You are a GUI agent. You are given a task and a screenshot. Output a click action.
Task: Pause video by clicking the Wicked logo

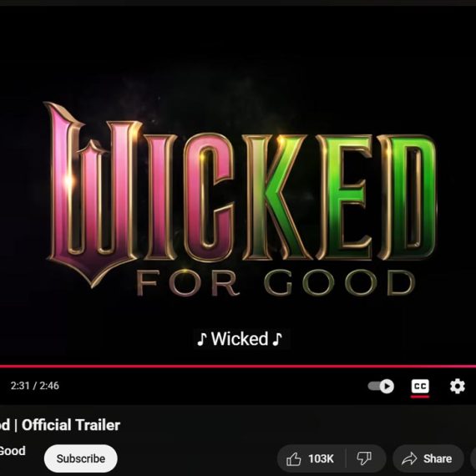[x=241, y=195]
